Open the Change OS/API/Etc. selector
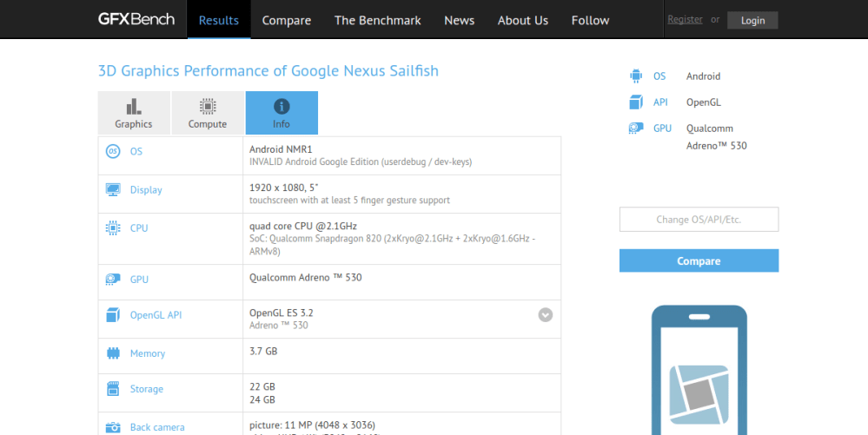This screenshot has width=868, height=435. (699, 220)
